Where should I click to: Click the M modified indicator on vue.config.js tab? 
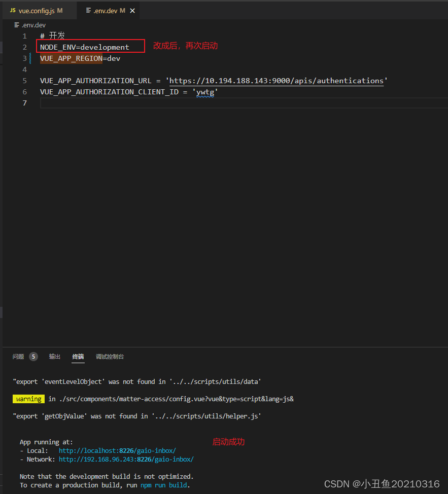click(59, 10)
